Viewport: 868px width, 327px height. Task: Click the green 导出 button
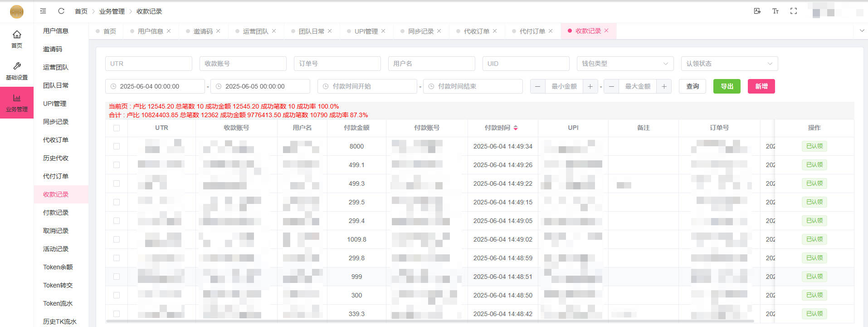click(727, 86)
